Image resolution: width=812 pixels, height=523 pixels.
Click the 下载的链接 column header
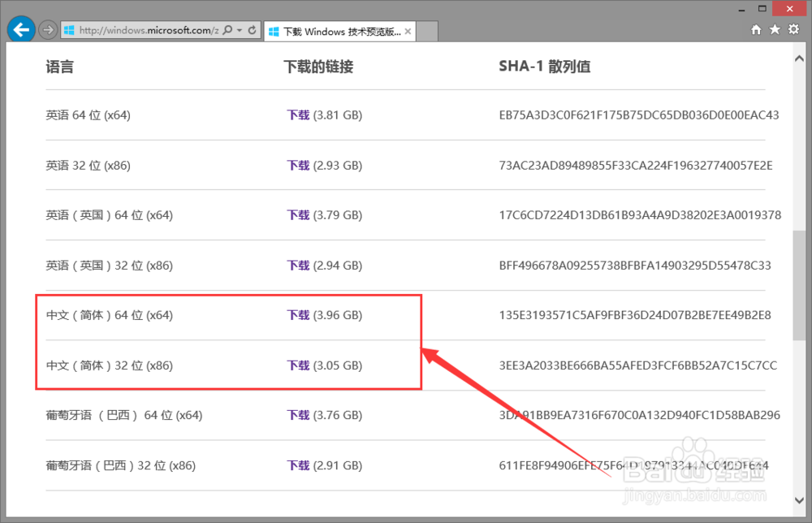point(318,67)
